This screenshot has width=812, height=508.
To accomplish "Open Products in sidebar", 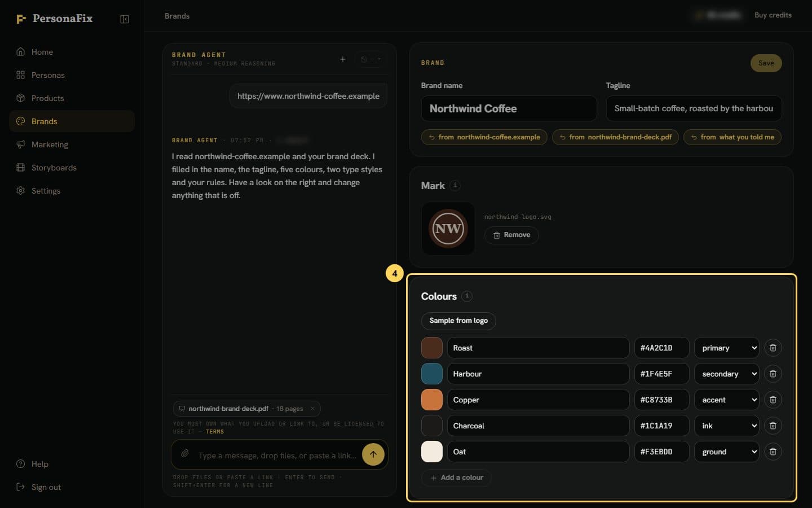I will [72, 98].
